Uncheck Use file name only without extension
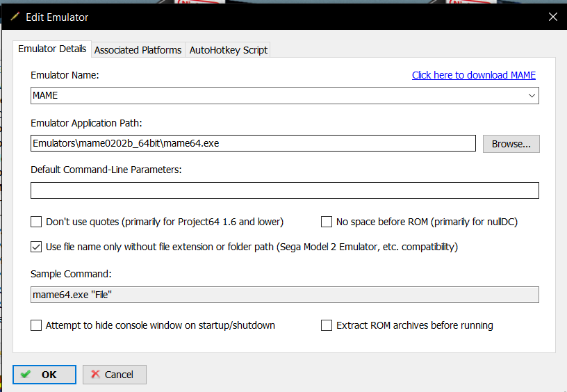 tap(36, 247)
